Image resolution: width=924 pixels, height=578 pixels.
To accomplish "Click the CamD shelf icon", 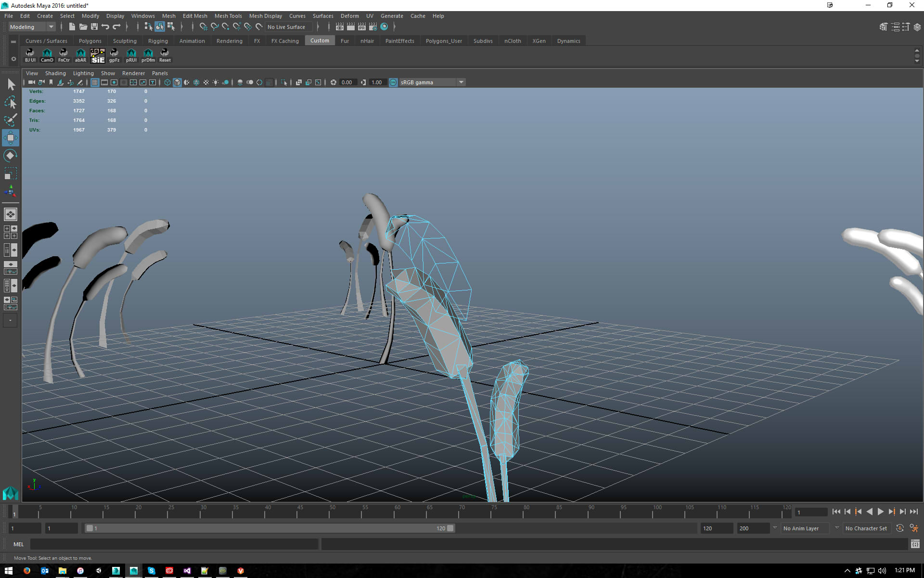I will click(47, 55).
